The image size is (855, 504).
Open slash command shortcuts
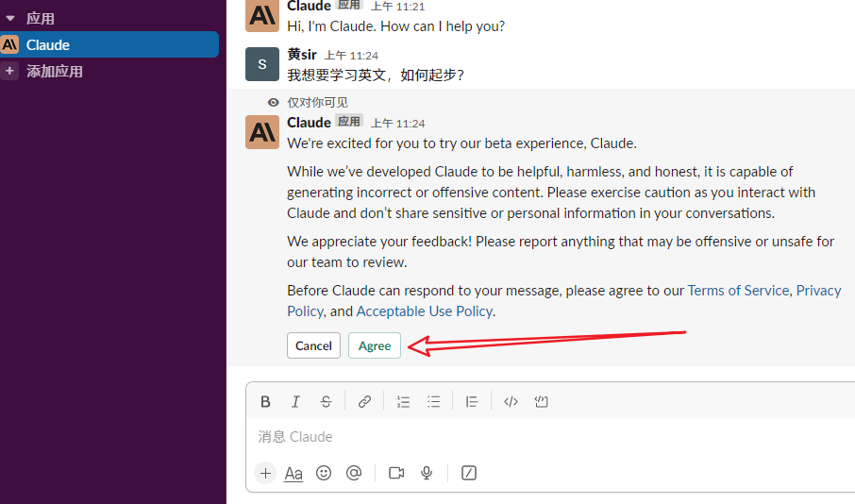469,473
